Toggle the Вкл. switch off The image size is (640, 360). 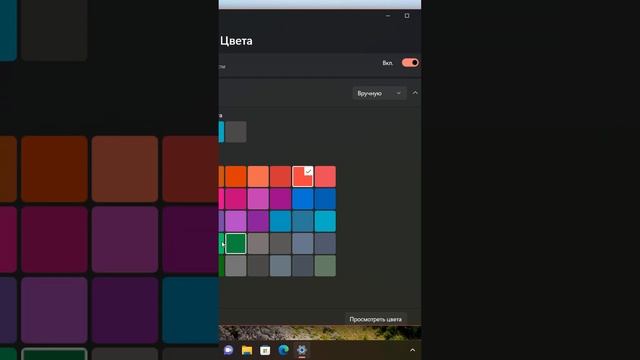(x=410, y=62)
